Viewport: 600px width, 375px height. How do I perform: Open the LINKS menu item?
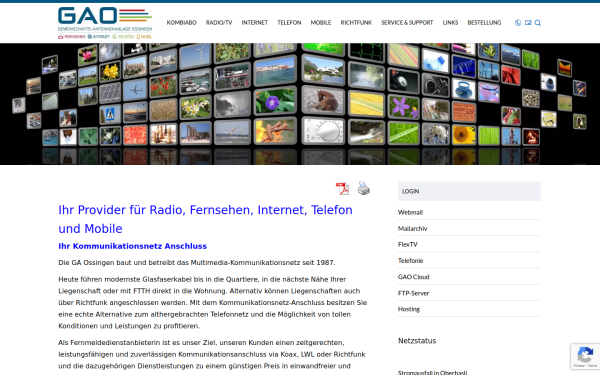point(450,23)
